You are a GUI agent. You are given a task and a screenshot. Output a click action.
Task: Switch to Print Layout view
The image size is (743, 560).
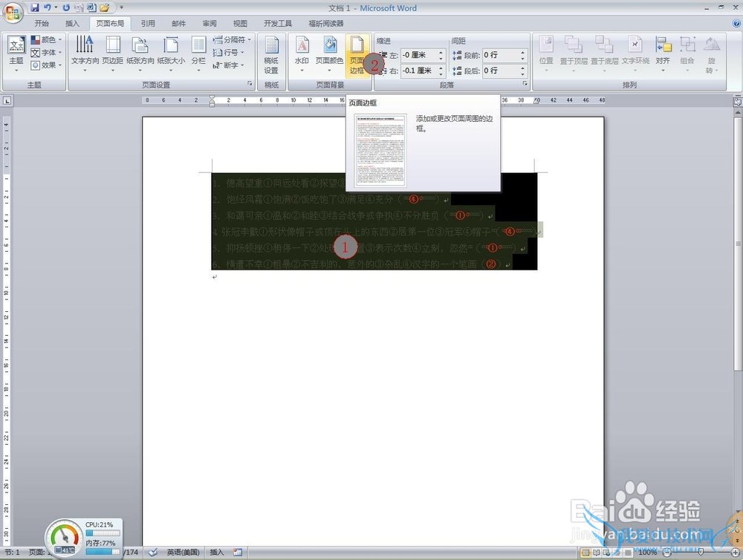point(585,553)
